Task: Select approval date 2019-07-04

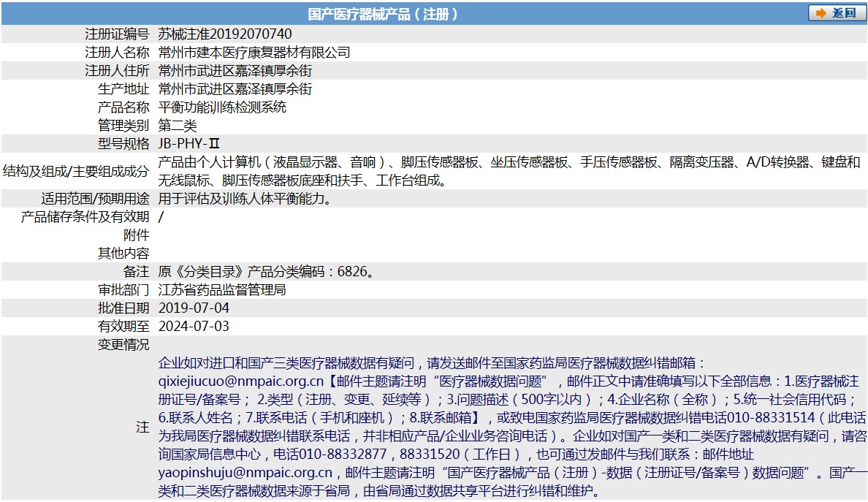Action: (194, 308)
